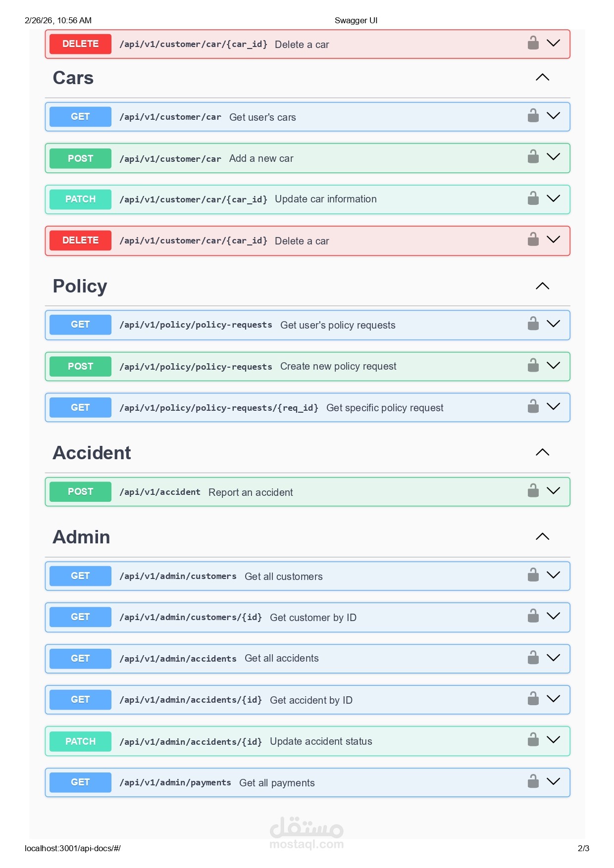
Task: Click lock icon on Create new policy request
Action: (533, 366)
